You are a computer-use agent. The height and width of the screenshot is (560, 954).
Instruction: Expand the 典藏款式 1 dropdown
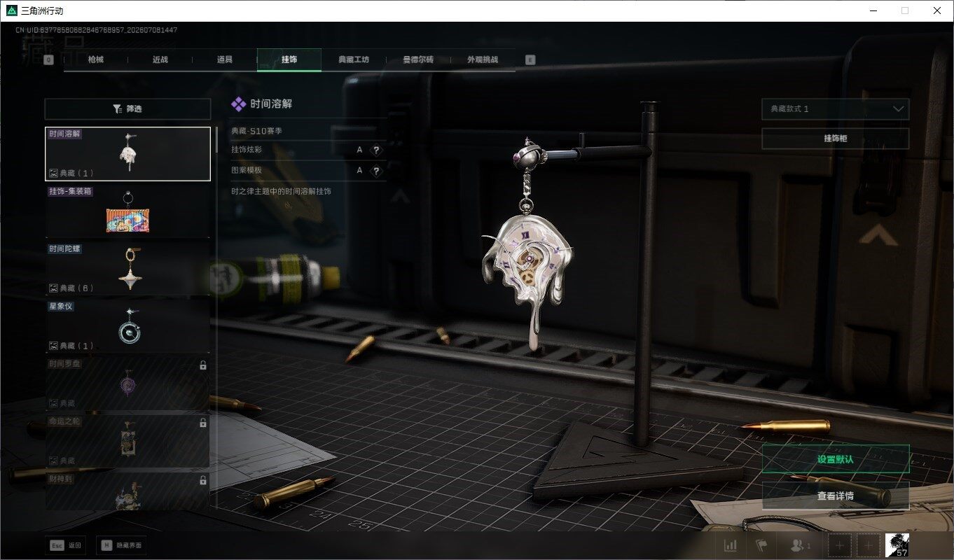(836, 109)
